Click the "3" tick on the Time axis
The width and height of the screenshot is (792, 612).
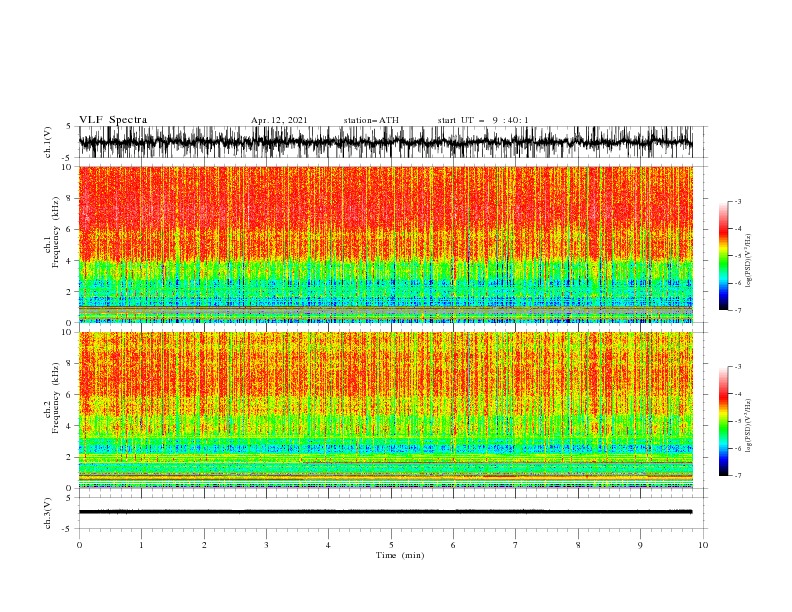tap(266, 545)
